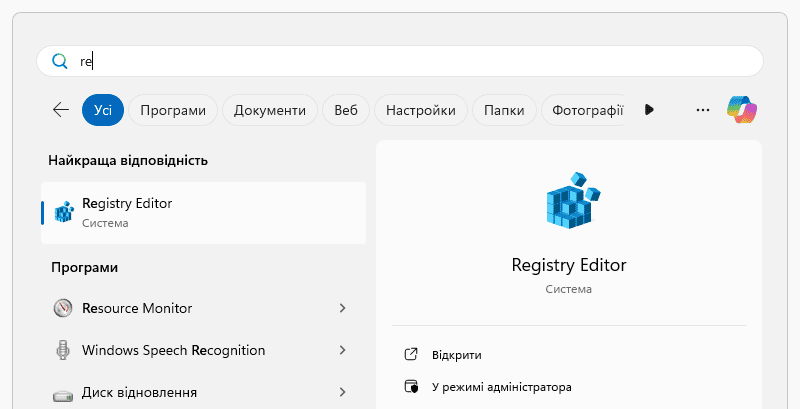The width and height of the screenshot is (800, 409).
Task: Open the Copilot icon
Action: pyautogui.click(x=742, y=110)
